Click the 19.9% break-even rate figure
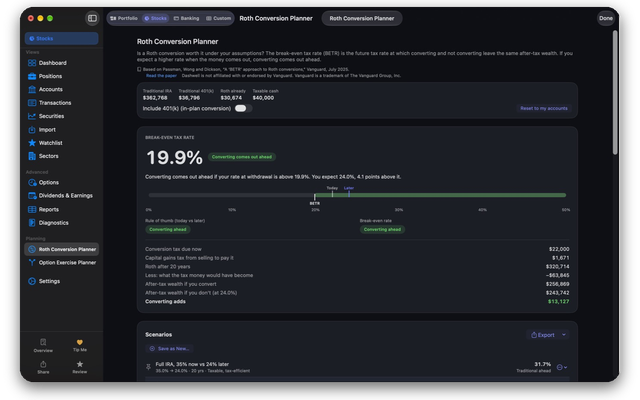 coord(174,158)
